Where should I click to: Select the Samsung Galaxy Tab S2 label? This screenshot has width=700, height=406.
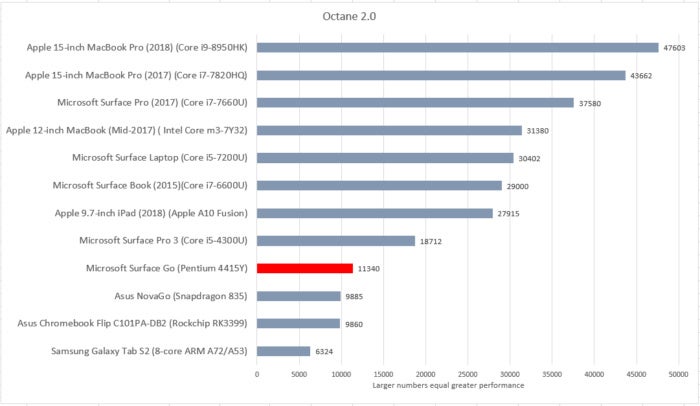[x=149, y=351]
